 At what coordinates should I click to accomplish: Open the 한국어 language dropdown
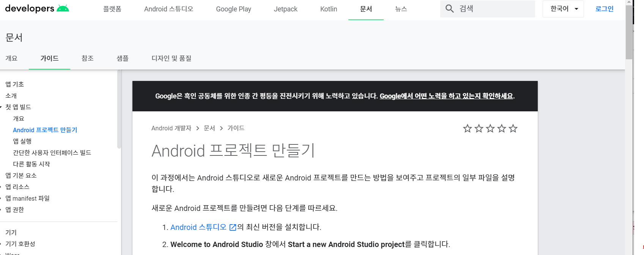[563, 9]
